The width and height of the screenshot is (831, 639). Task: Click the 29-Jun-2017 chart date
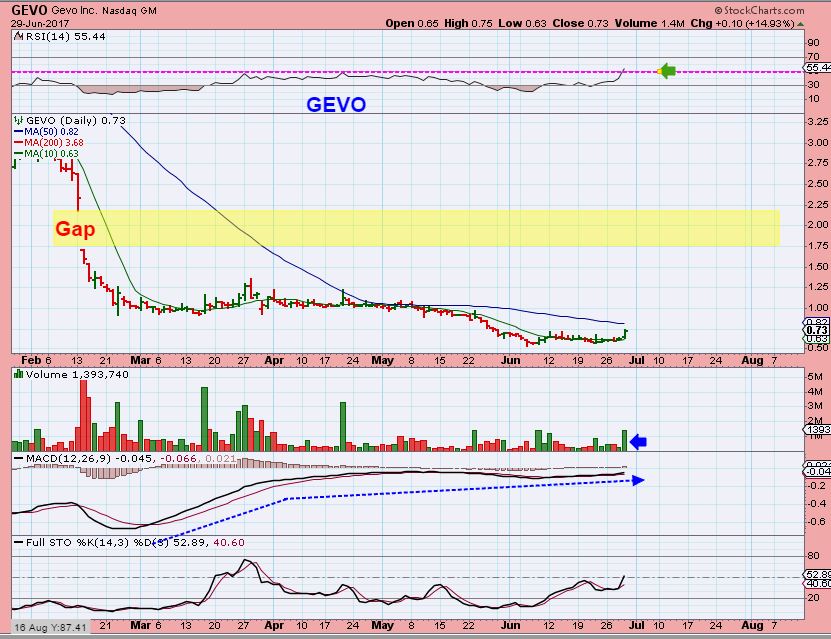coord(40,23)
